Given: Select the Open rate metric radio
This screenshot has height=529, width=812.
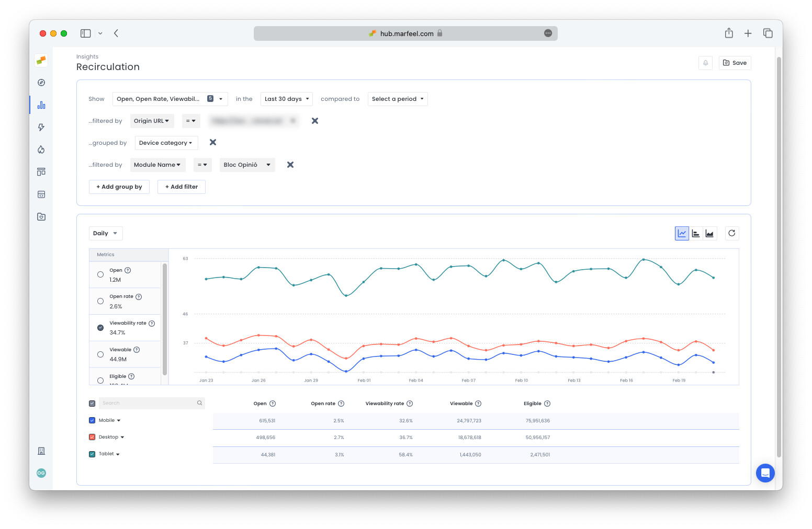Looking at the screenshot, I should pos(100,301).
